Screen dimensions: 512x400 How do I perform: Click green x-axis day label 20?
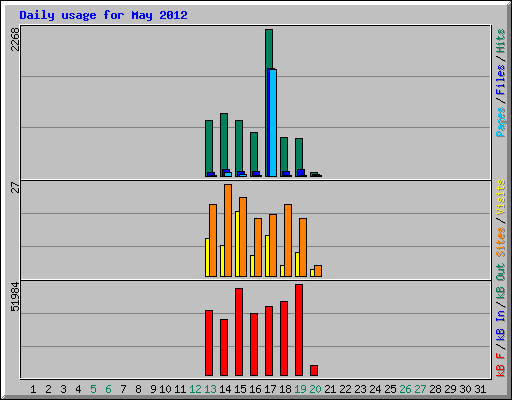coord(315,389)
